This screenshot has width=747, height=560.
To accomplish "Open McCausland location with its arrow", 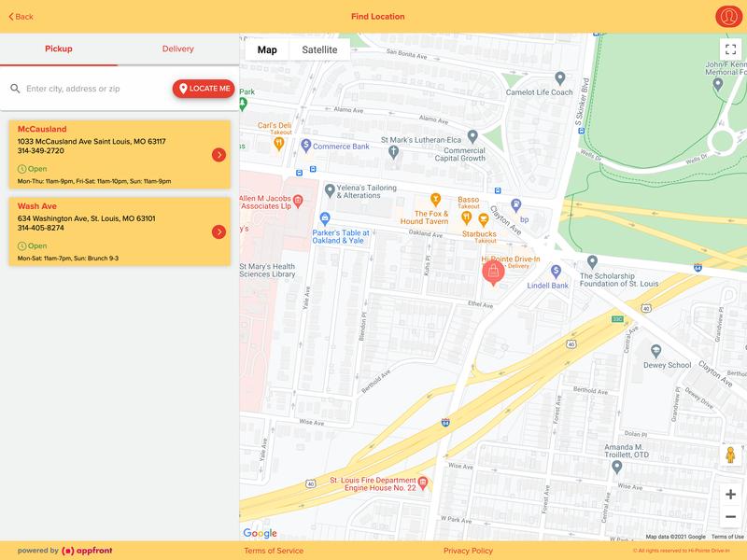I will (218, 155).
